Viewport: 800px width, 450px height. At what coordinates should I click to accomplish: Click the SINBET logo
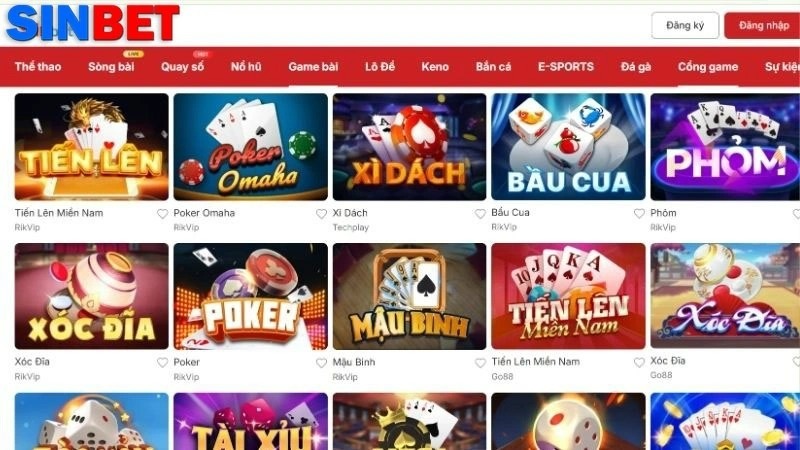[93, 23]
